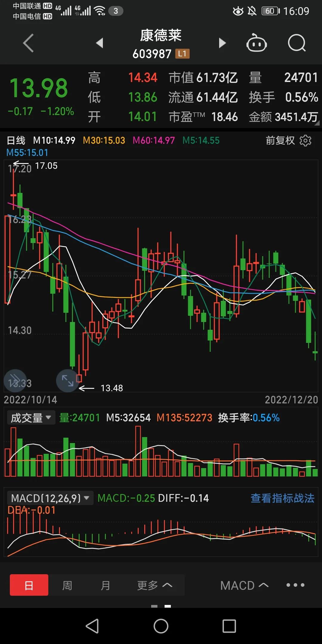Tap the L1 level badge
Viewport: 322px width, 644px height.
click(x=182, y=54)
